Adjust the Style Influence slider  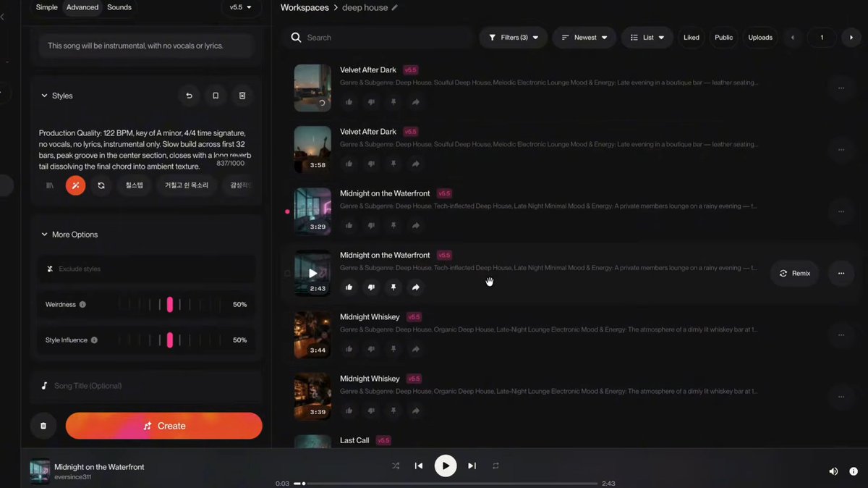(x=170, y=340)
